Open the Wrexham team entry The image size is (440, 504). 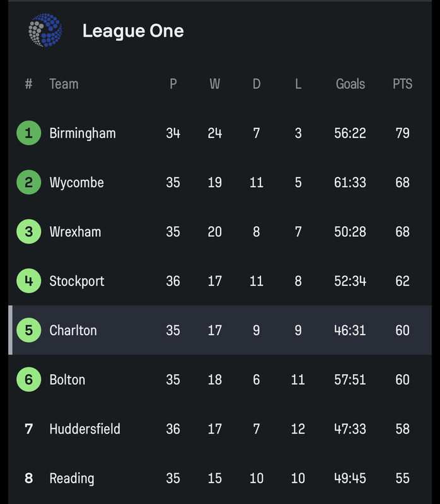point(75,232)
